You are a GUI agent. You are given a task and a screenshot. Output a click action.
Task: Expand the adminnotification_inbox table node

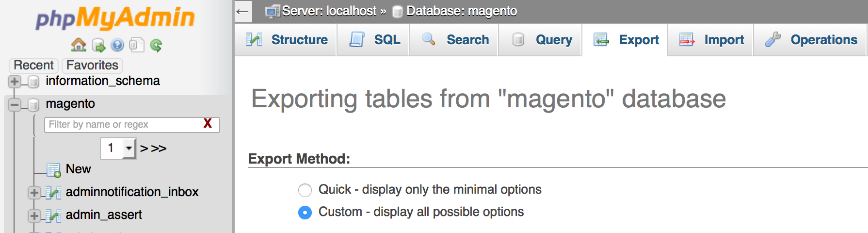point(34,192)
